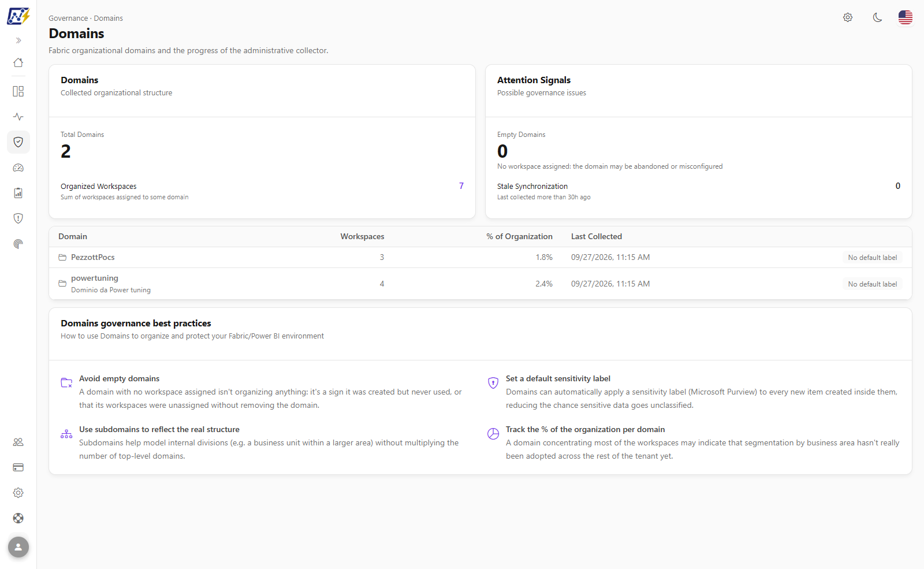Open the users group icon in sidebar
This screenshot has width=924, height=569.
click(18, 442)
